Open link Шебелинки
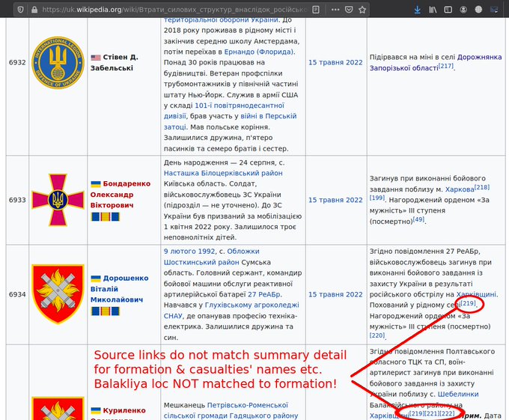Image resolution: width=509 pixels, height=420 pixels. point(458,394)
